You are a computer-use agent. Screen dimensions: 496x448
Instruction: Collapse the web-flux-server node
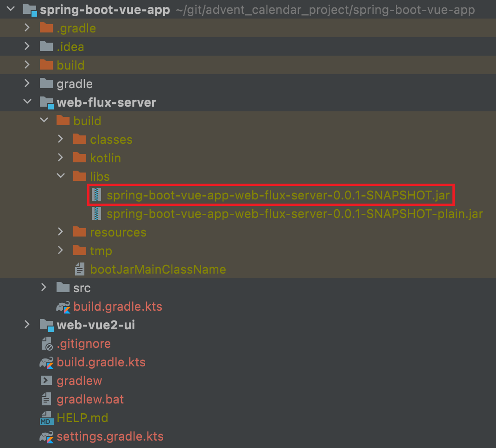point(27,102)
